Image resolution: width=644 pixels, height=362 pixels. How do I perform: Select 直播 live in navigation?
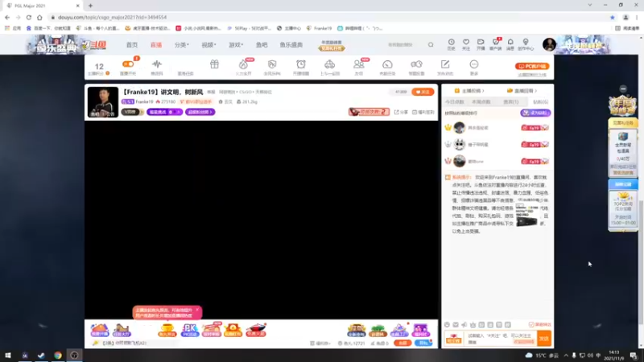[x=156, y=45]
